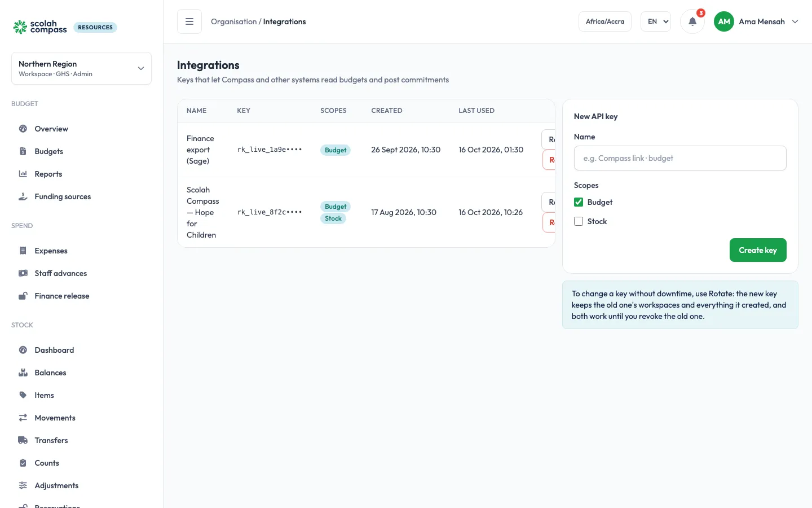Click the SCOPES column header
Viewport: 812px width, 508px height.
coord(333,111)
